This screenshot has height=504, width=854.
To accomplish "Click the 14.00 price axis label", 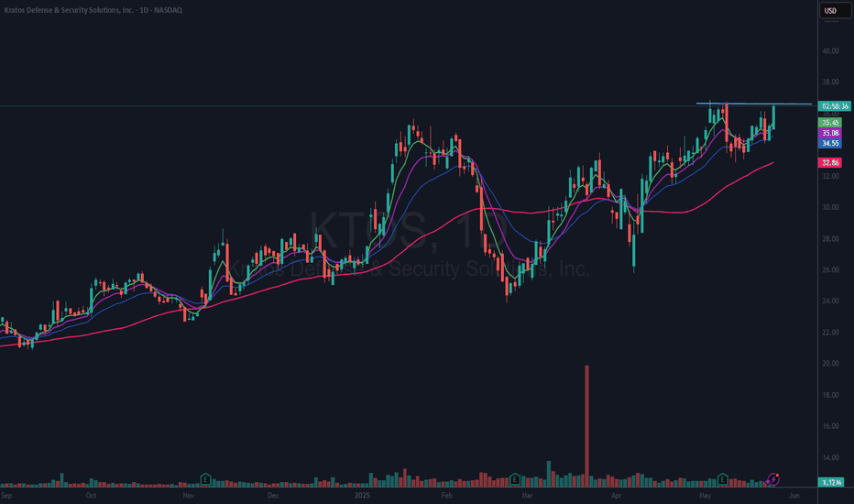I will pyautogui.click(x=830, y=457).
